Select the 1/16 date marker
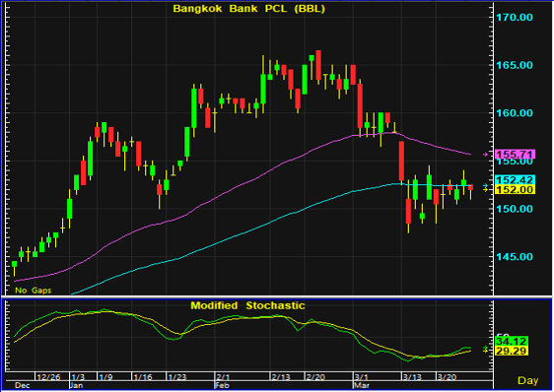This screenshot has height=392, width=554. [x=143, y=377]
